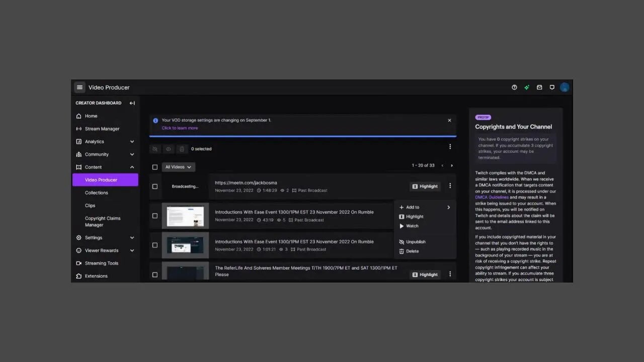The height and width of the screenshot is (362, 644).
Task: Follow the Click to learn more link
Action: pos(180,128)
